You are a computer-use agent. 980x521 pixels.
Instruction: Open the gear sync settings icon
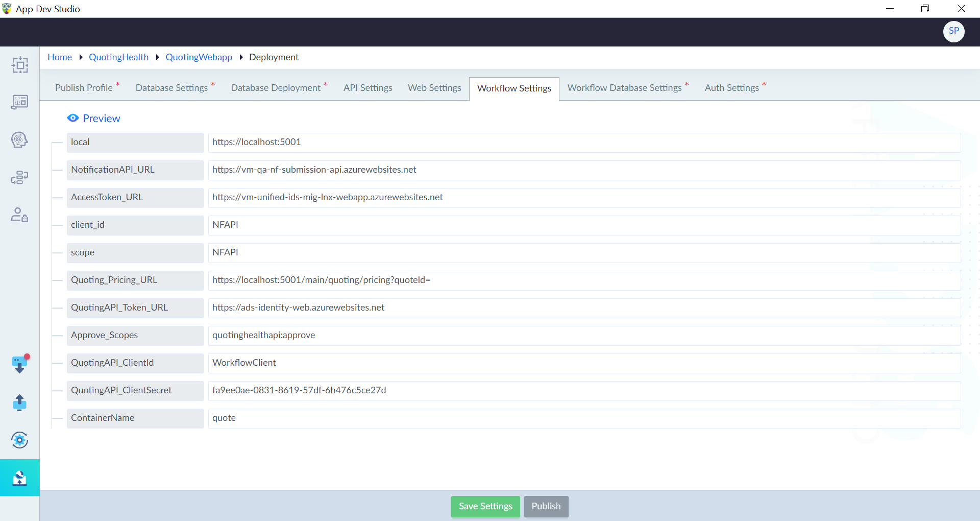[20, 440]
